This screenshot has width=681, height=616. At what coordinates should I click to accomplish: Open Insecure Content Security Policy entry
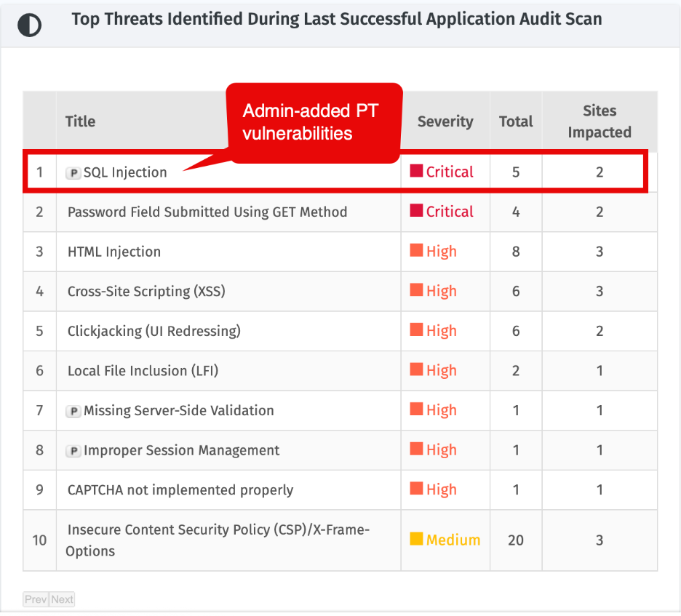pos(218,540)
